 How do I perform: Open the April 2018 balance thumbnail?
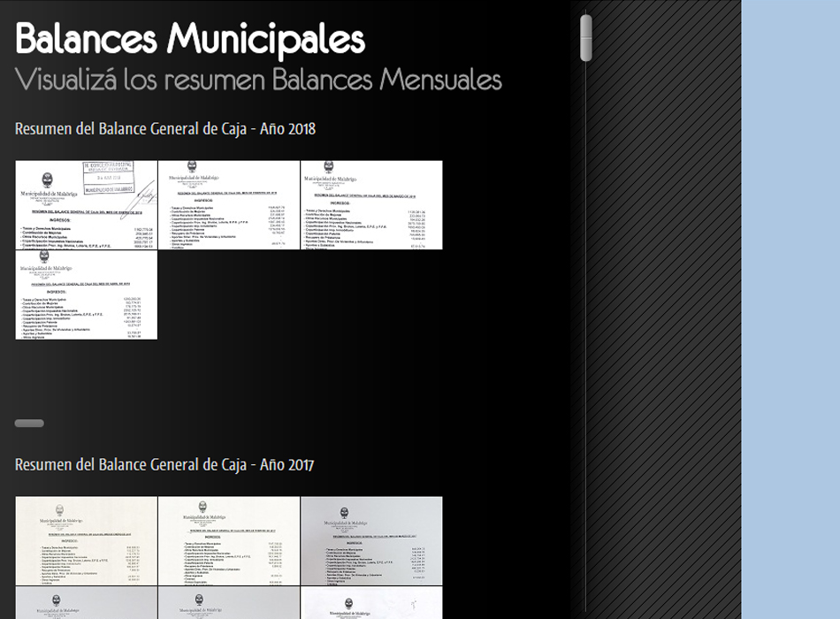tap(87, 294)
